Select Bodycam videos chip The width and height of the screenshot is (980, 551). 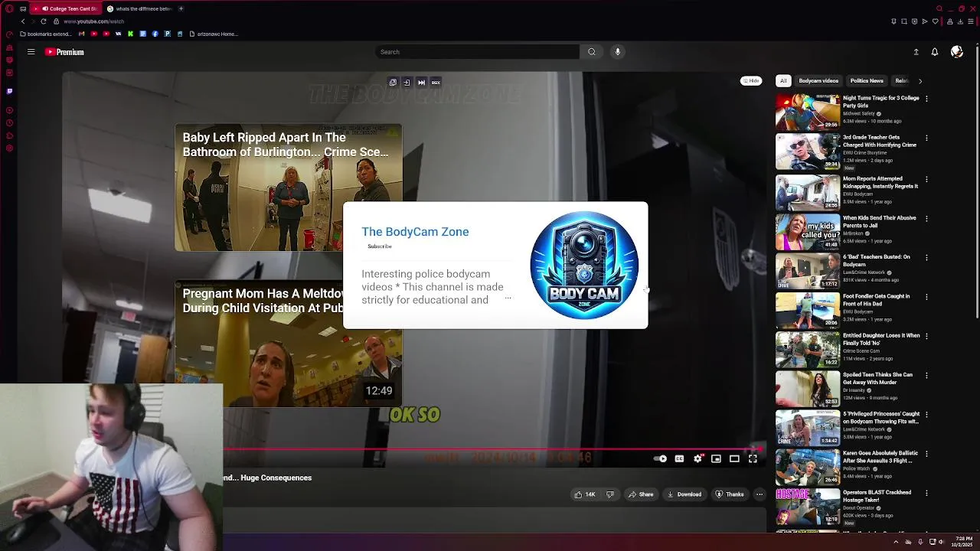coord(818,80)
